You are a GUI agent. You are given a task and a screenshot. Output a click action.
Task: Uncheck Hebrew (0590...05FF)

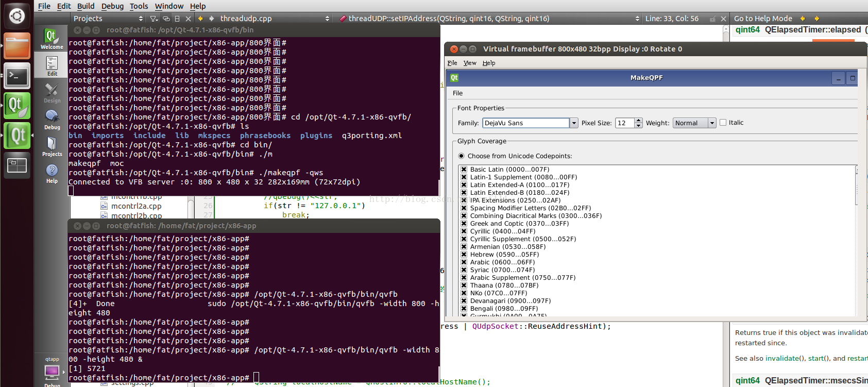tap(464, 255)
